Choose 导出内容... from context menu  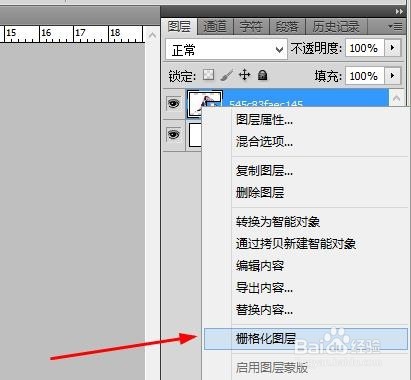305,288
